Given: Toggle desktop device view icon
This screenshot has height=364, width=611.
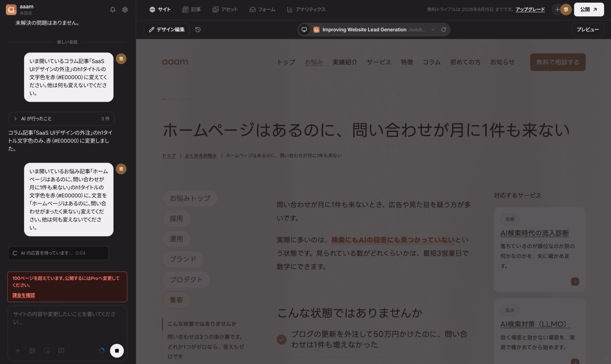Looking at the screenshot, I should [x=304, y=30].
